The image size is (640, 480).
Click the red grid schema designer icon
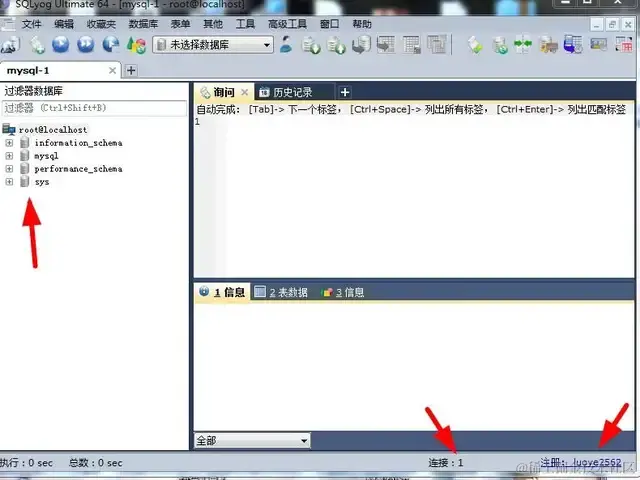pyautogui.click(x=624, y=44)
